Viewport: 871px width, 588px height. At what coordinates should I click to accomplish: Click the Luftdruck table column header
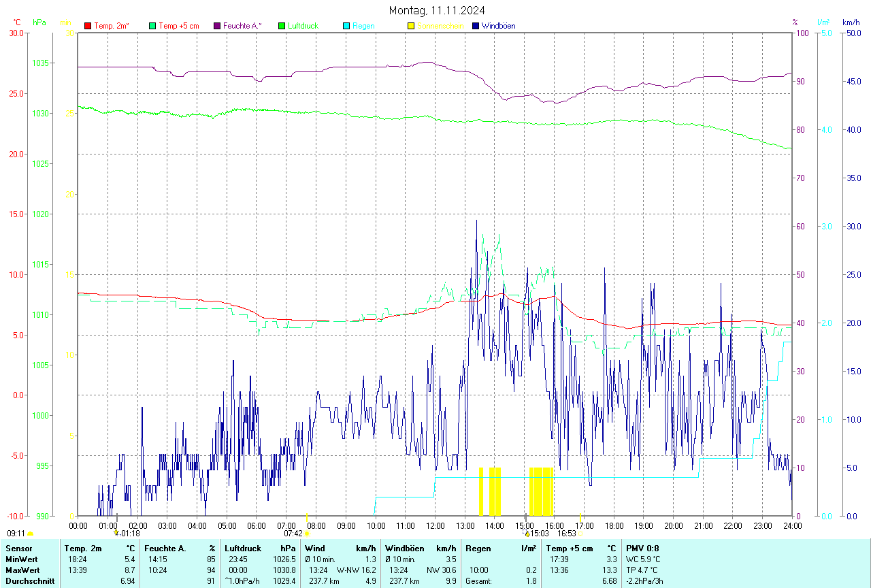click(x=244, y=549)
